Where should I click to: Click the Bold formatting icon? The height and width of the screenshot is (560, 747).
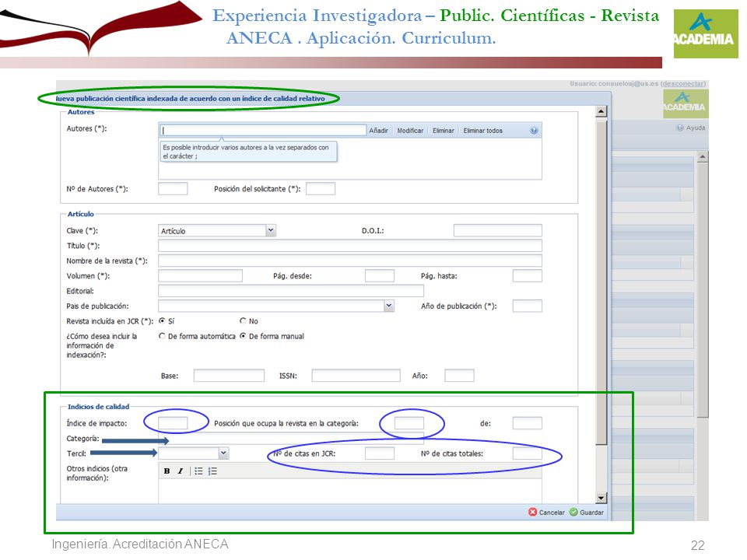[167, 471]
